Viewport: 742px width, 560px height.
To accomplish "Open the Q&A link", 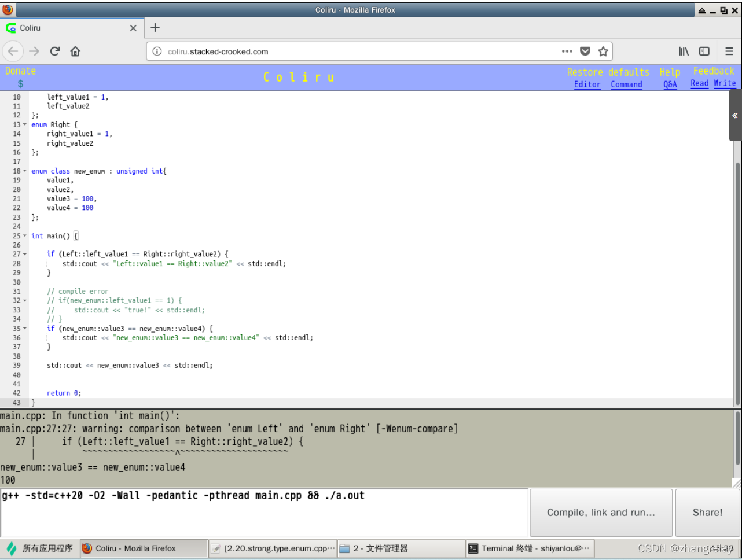I will (x=670, y=84).
